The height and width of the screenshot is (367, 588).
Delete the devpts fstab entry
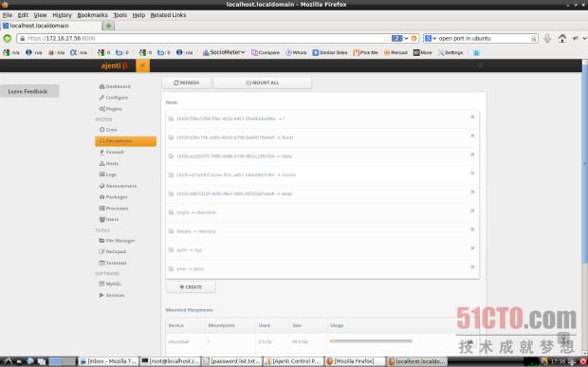pos(472,229)
